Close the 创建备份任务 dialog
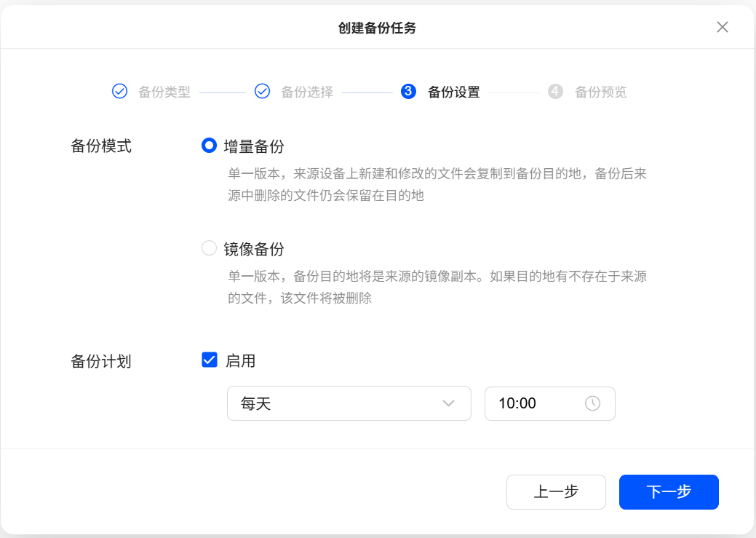Viewport: 756px width, 538px height. click(722, 28)
